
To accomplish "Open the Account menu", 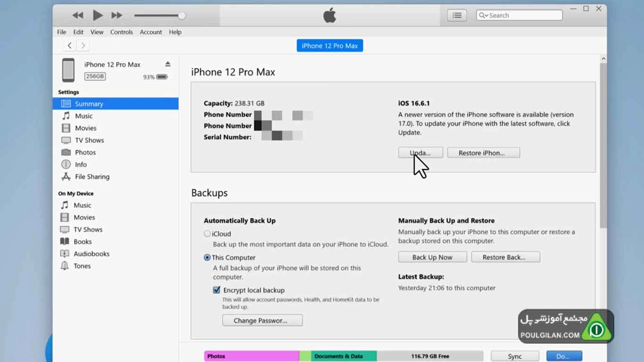I will pyautogui.click(x=151, y=32).
